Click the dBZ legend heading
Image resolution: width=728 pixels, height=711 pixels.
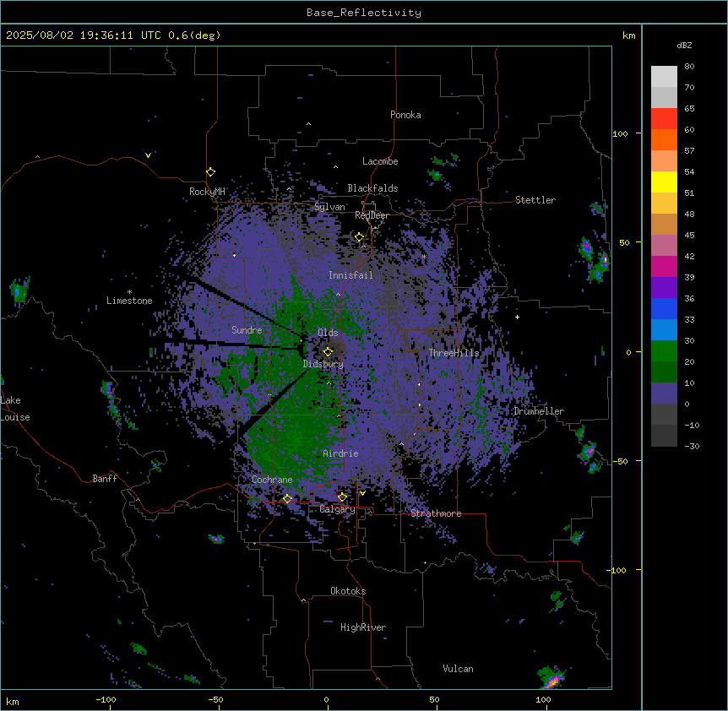(684, 45)
